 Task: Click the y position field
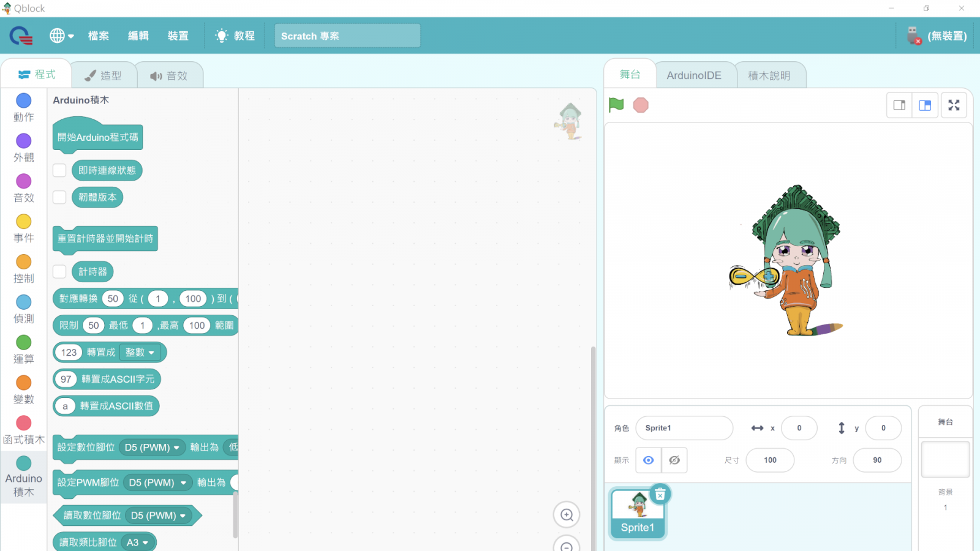883,428
